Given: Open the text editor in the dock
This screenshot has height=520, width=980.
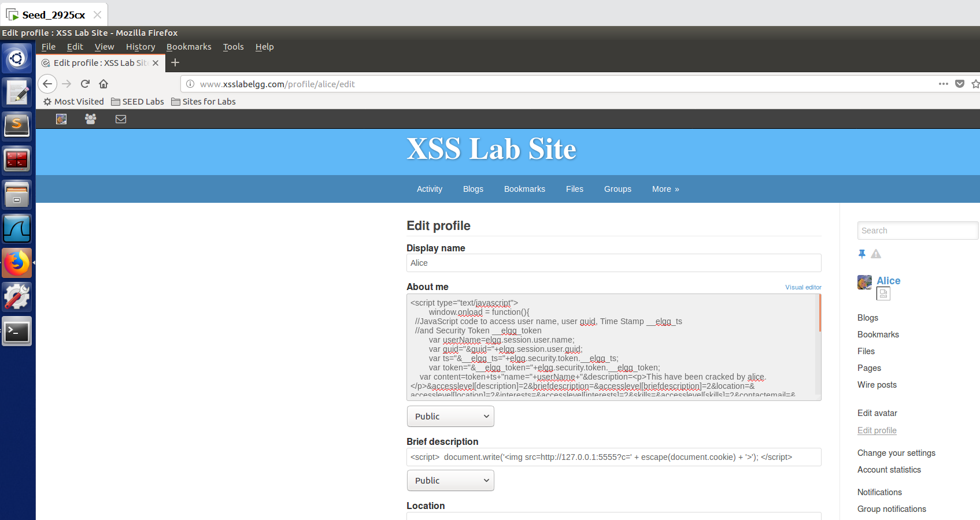Looking at the screenshot, I should pos(17,92).
